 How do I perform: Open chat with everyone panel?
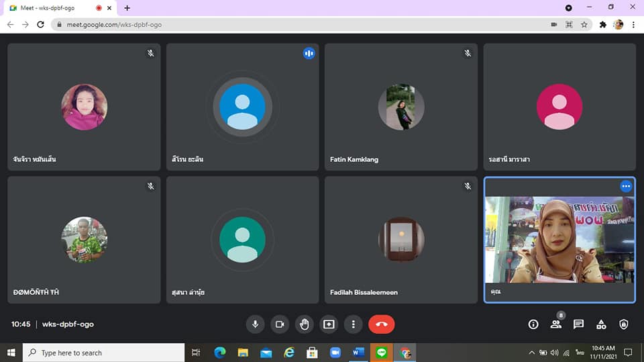coord(579,324)
